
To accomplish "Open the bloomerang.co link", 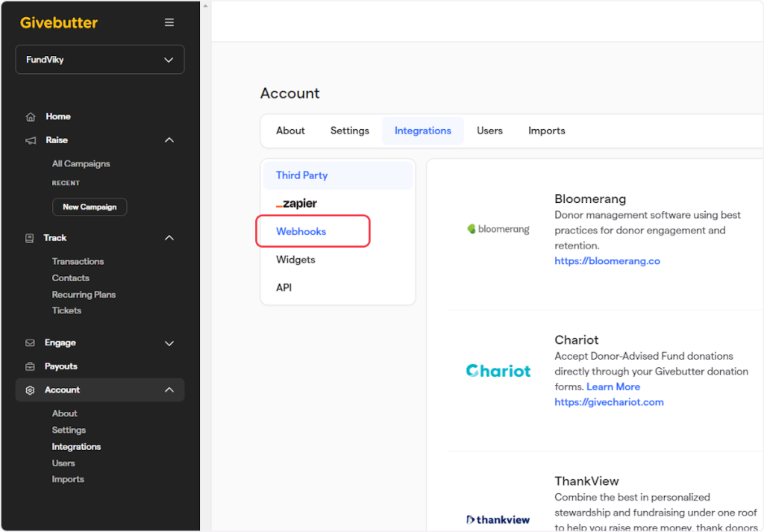I will pyautogui.click(x=607, y=261).
